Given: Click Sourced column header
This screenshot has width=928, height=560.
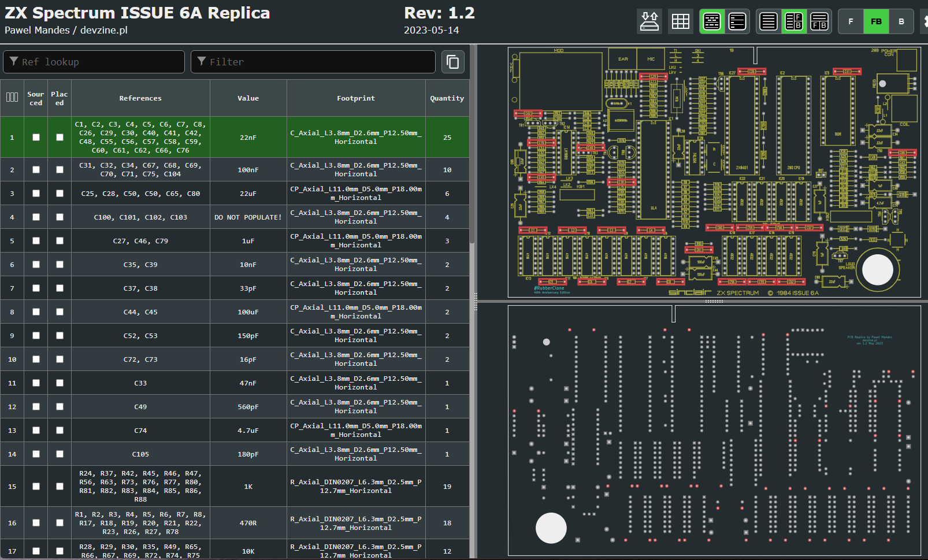Looking at the screenshot, I should 36,98.
